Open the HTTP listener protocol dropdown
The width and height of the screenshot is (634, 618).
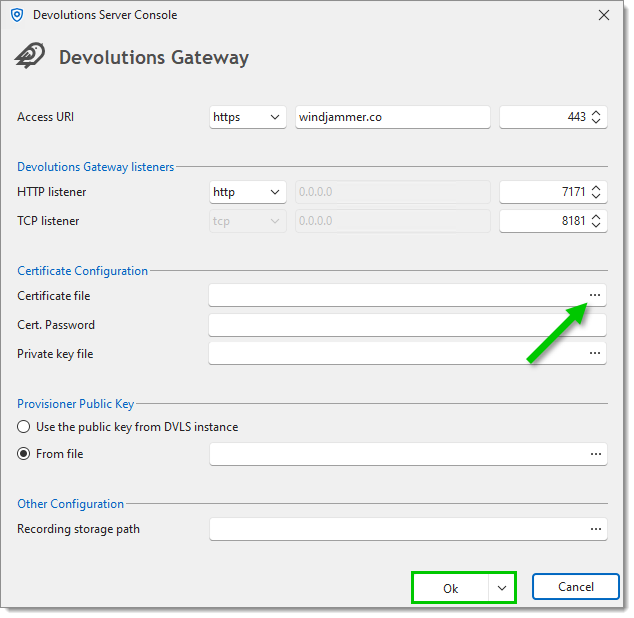click(247, 192)
